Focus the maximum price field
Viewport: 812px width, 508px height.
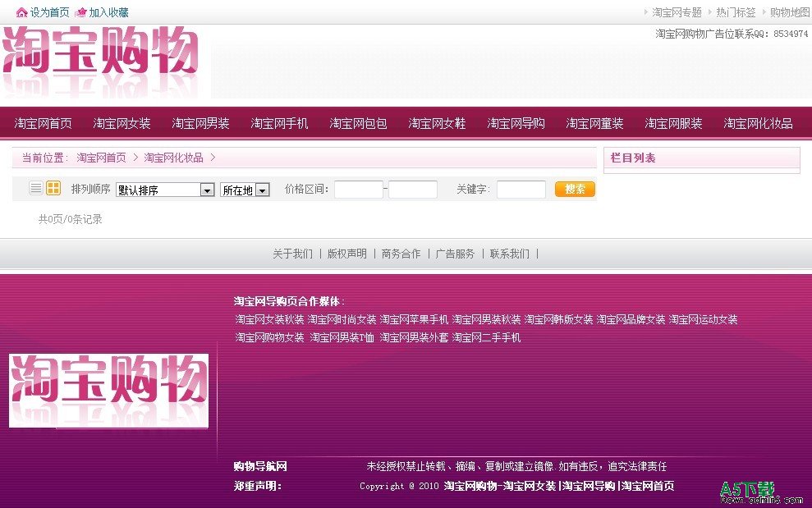(x=413, y=189)
